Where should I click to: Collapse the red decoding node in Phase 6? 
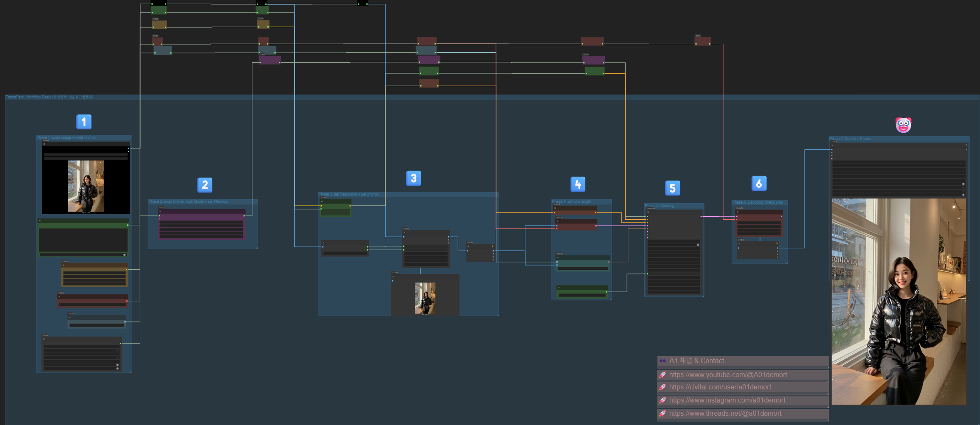[x=738, y=212]
